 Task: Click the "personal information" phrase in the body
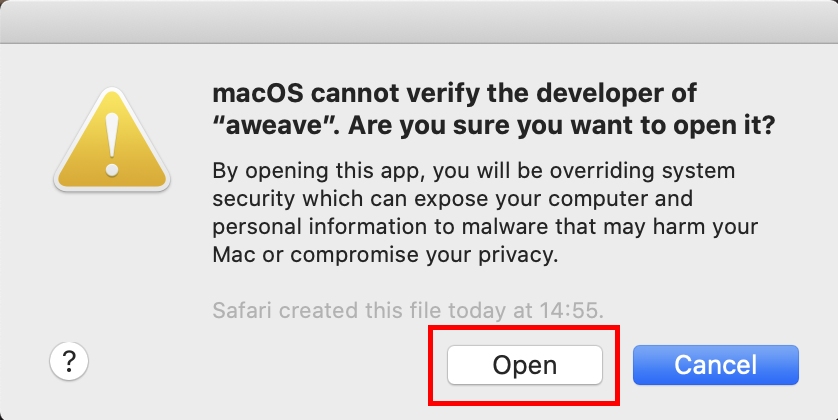point(320,227)
